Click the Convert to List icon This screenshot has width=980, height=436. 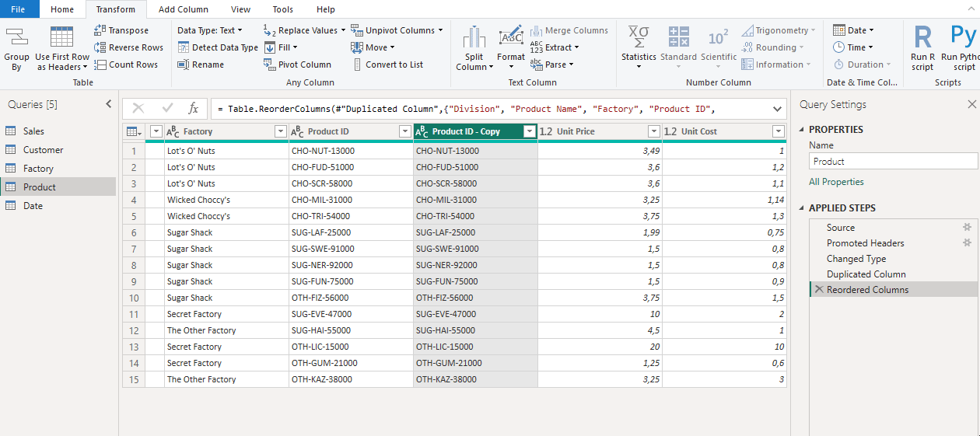(356, 65)
